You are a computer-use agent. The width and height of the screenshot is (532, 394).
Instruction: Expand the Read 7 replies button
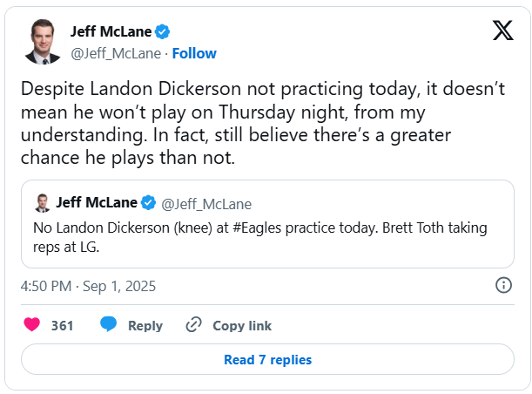[267, 359]
